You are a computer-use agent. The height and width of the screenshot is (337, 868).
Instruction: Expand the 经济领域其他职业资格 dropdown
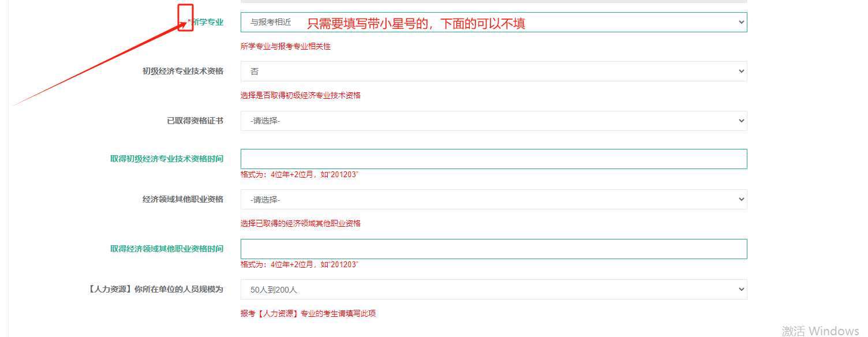493,200
